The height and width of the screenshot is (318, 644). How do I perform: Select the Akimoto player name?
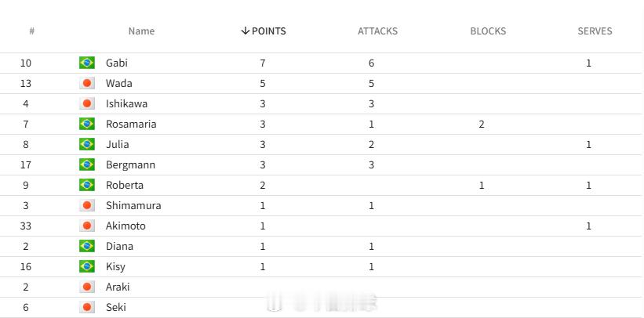click(126, 226)
